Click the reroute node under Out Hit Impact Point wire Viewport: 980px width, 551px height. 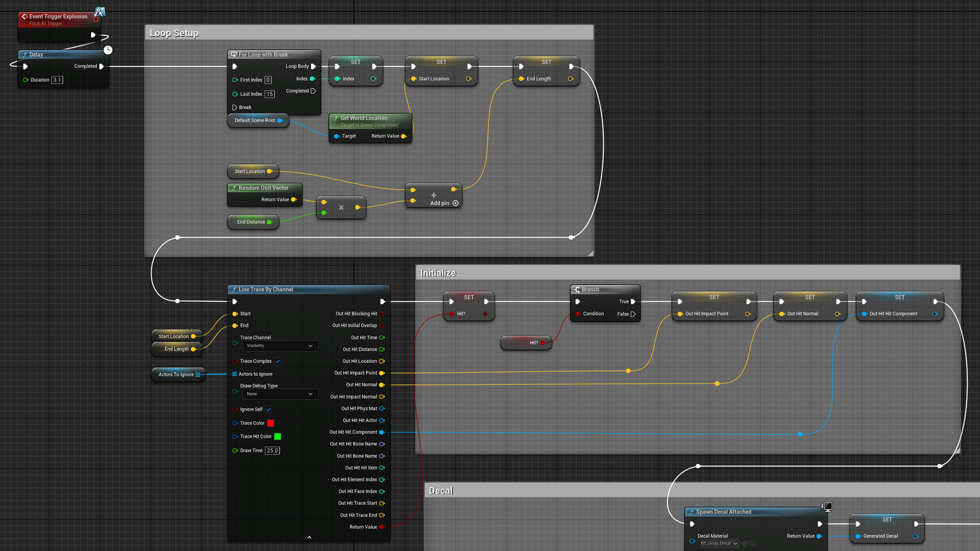tap(628, 371)
